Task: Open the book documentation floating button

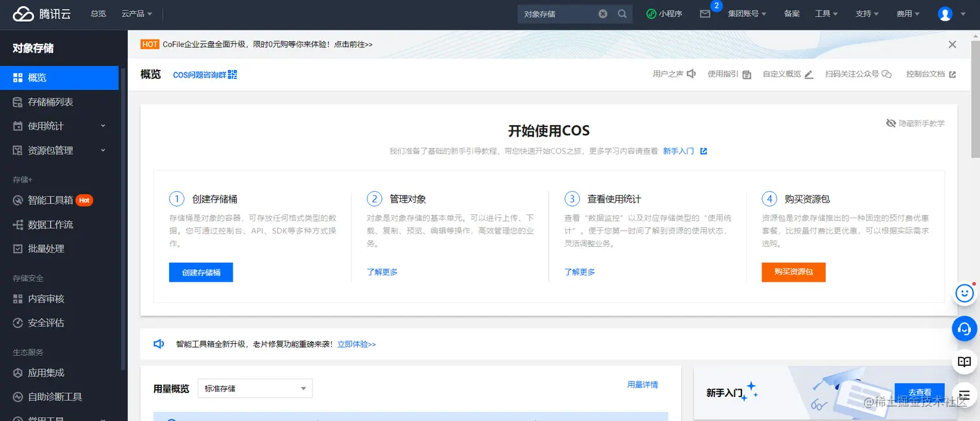Action: point(965,362)
